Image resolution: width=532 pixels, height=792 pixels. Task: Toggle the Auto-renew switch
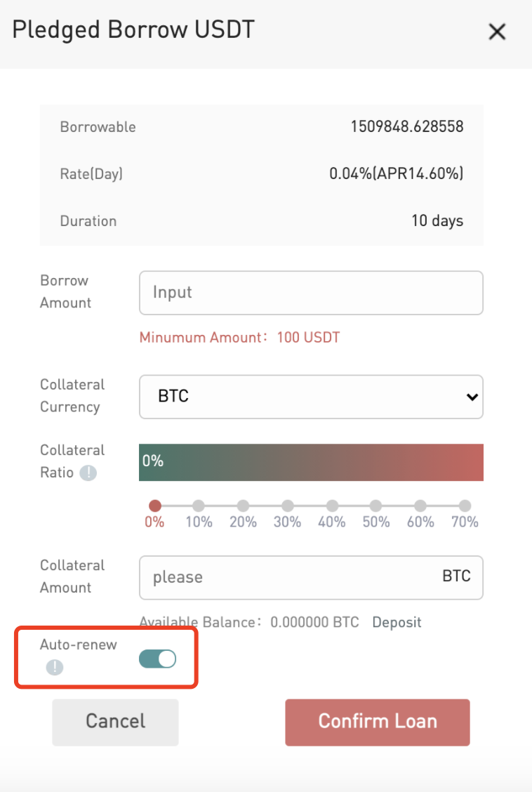tap(157, 659)
